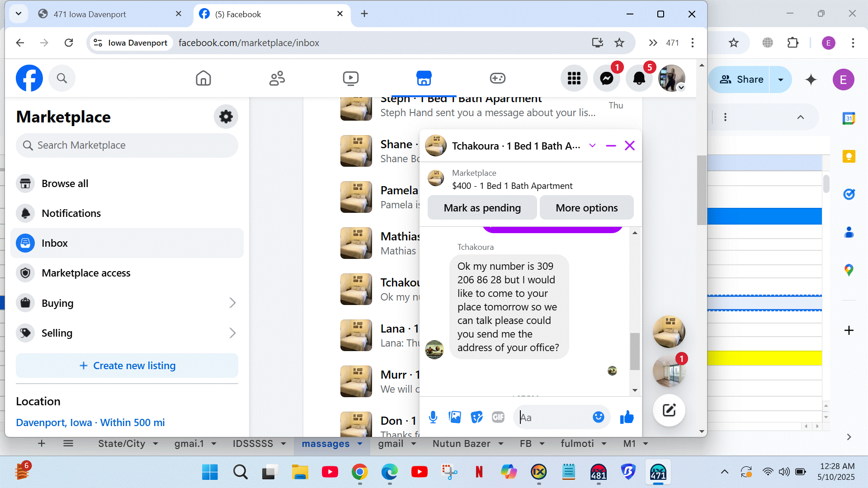Expand the Buying section
This screenshot has height=488, width=868.
pyautogui.click(x=232, y=303)
